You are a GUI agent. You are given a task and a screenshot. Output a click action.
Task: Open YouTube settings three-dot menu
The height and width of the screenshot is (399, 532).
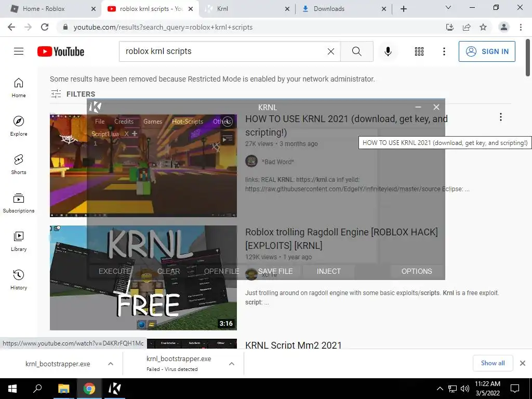(444, 51)
